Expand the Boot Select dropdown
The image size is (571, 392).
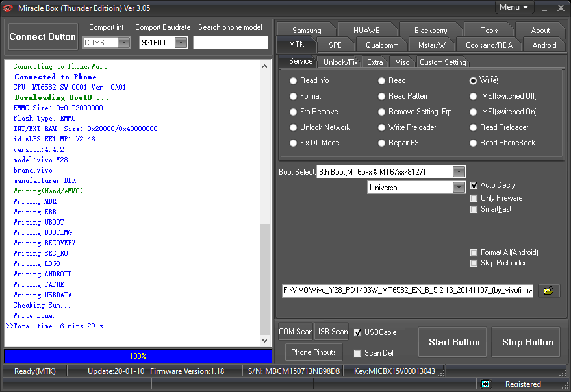(459, 172)
